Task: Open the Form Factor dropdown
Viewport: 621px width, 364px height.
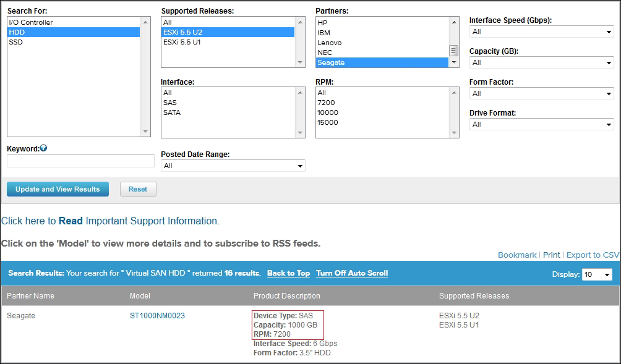Action: click(x=541, y=94)
